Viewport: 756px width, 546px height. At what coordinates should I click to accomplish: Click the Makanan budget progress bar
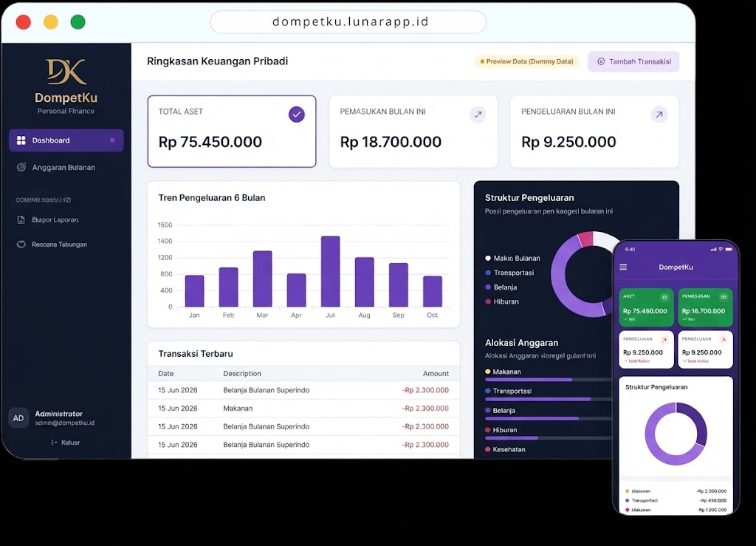[x=549, y=380]
